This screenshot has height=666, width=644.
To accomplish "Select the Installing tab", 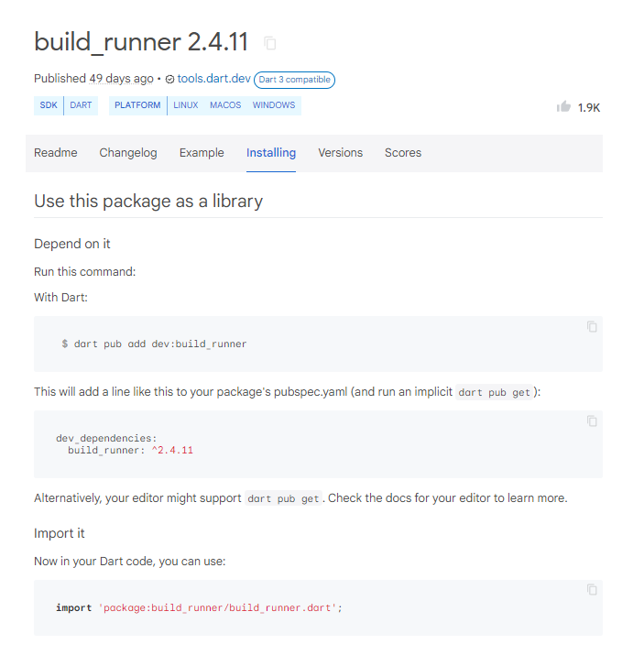I will point(271,153).
